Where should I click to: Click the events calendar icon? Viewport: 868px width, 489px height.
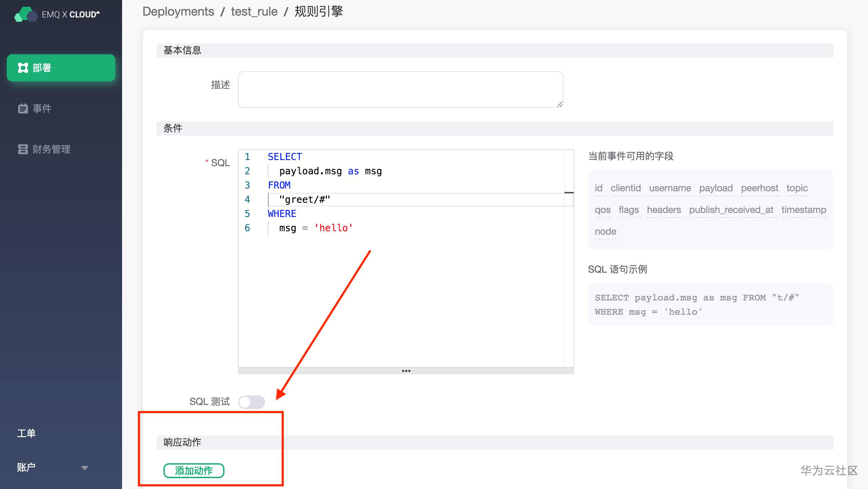(23, 109)
